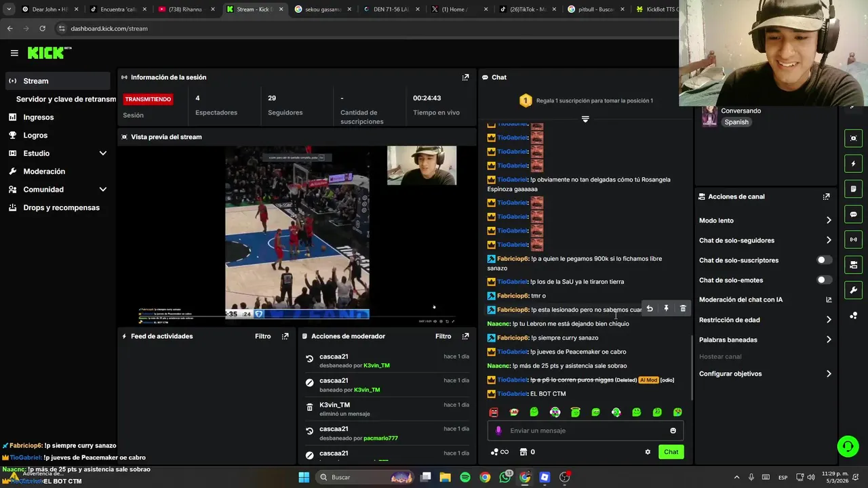Click the scroll-down indicator atop chat
Image resolution: width=868 pixels, height=488 pixels.
585,119
